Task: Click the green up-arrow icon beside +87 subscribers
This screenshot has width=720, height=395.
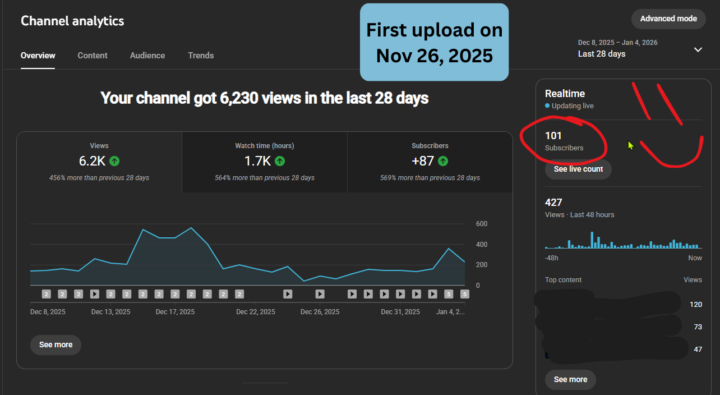Action: pos(443,161)
